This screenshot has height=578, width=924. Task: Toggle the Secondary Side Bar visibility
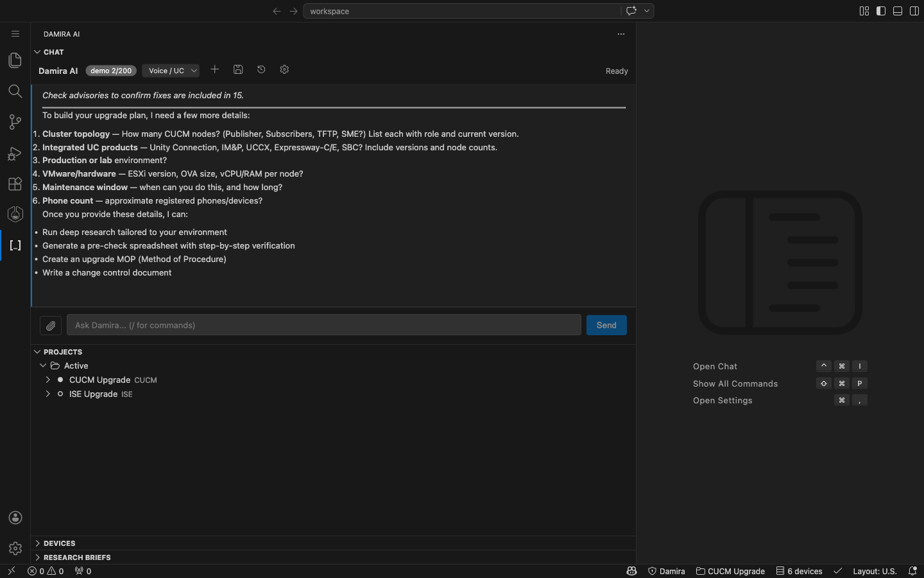pos(914,11)
